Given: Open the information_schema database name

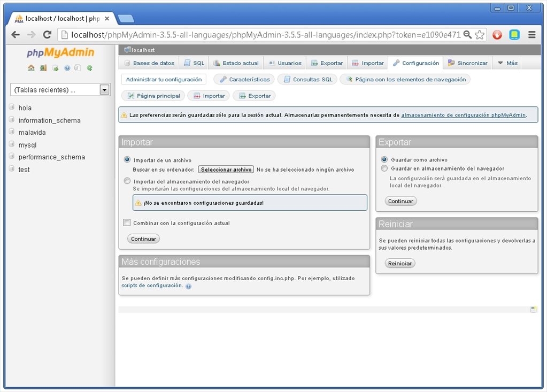Looking at the screenshot, I should coord(50,120).
